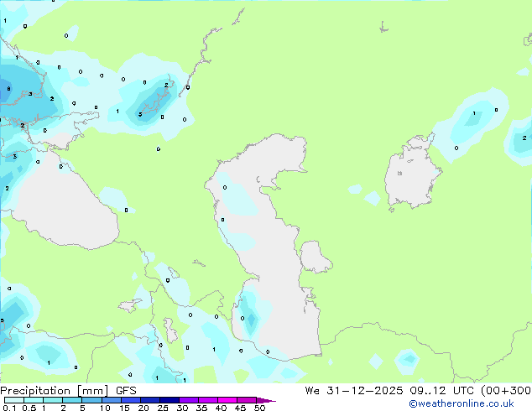Pick the 40–45 mm magenta legend box

pyautogui.click(x=227, y=400)
